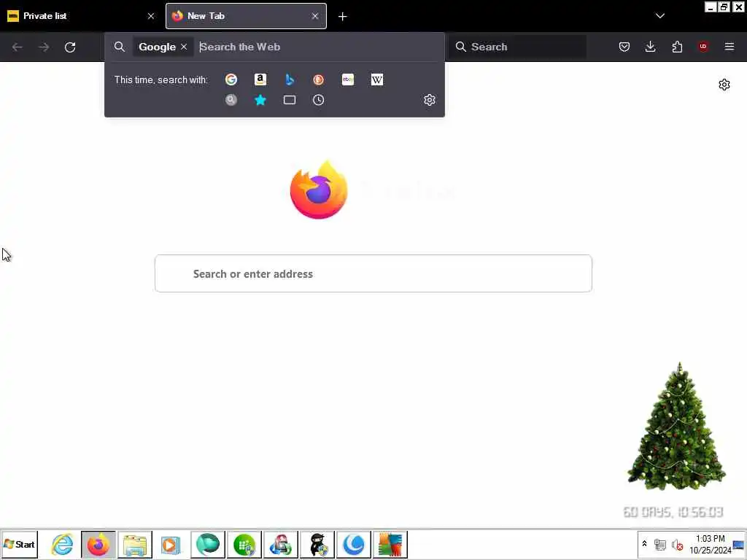Open the green dotted circle taskbar app

coord(244,544)
